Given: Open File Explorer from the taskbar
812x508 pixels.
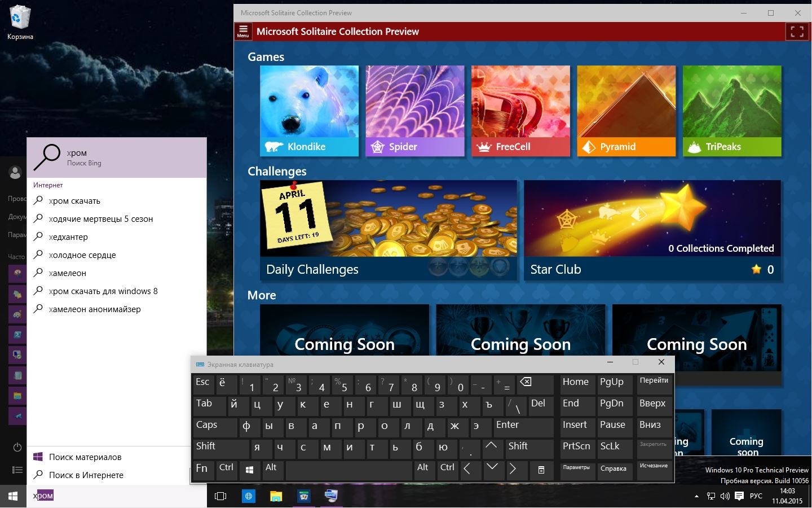Looking at the screenshot, I should [x=276, y=496].
